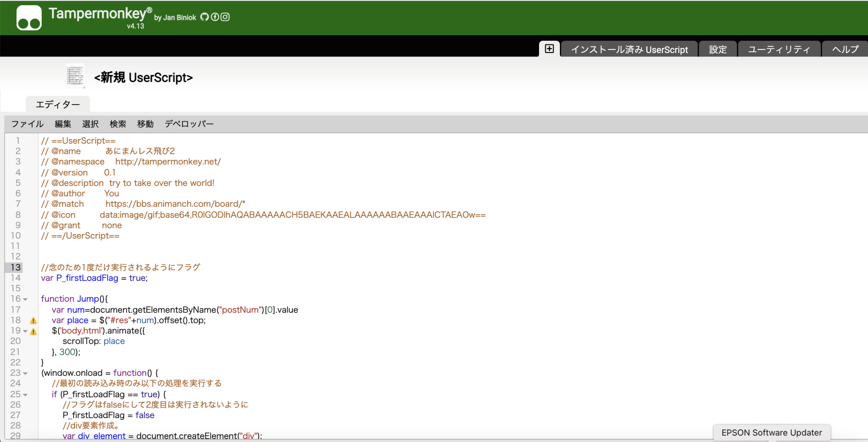Screen dimensions: 868x442
Task: Click the @grant none value
Action: [x=112, y=225]
